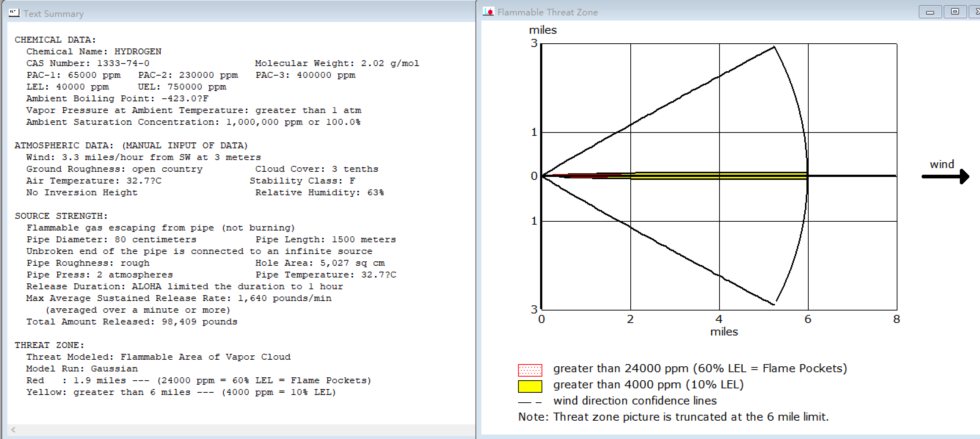
Task: Click the scroll-left arrow in Text Summary
Action: tap(13, 430)
